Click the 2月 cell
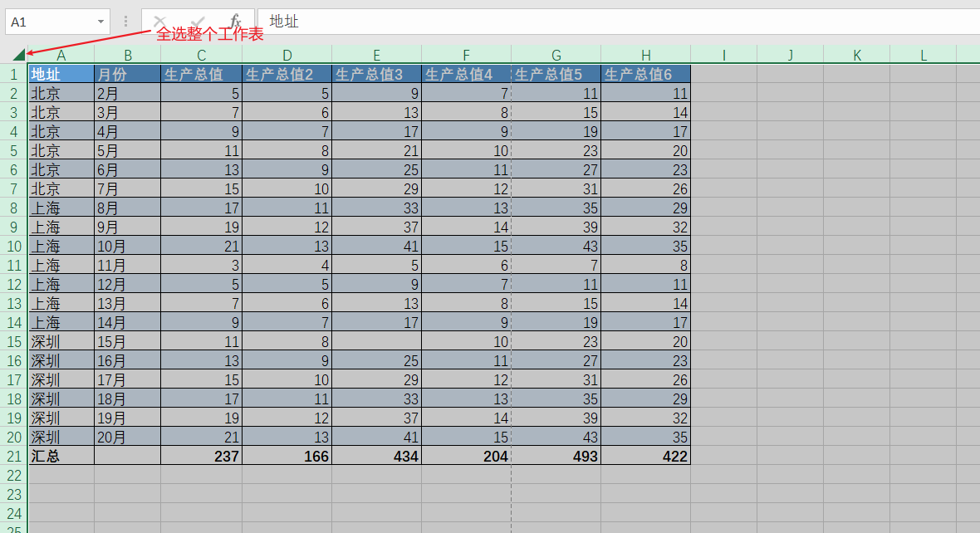Viewport: 980px width, 533px height. pyautogui.click(x=128, y=93)
